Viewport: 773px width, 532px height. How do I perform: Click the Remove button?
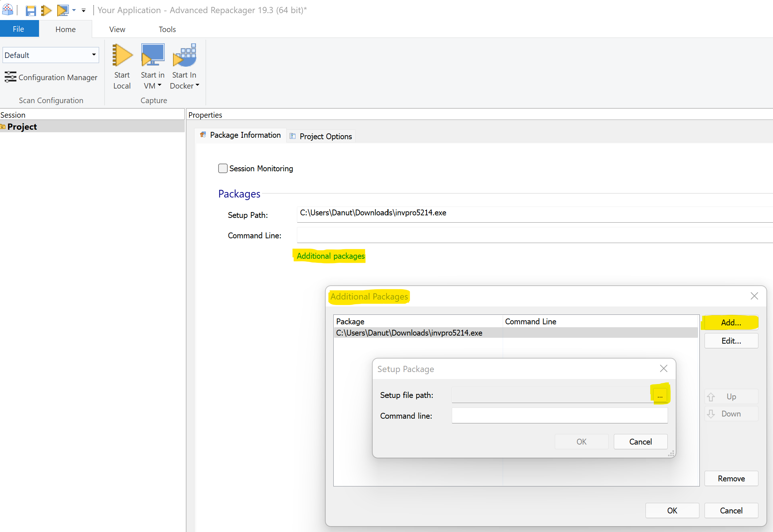(x=731, y=478)
